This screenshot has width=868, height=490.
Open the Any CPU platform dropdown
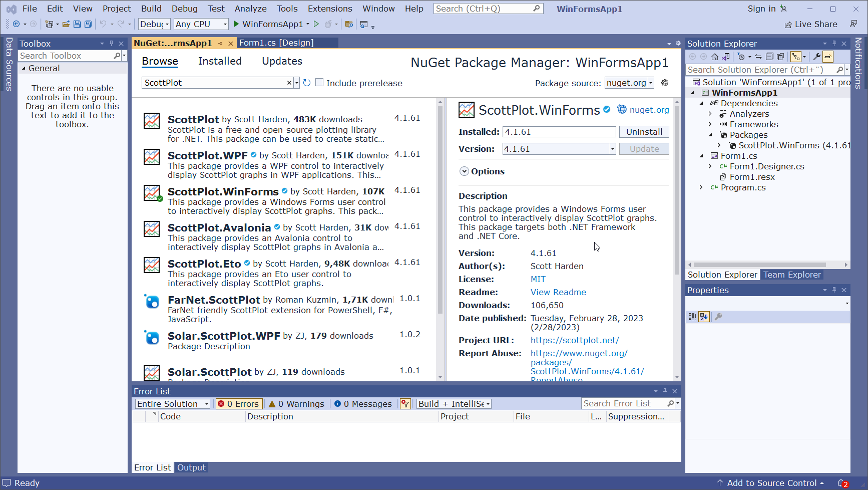tap(201, 24)
